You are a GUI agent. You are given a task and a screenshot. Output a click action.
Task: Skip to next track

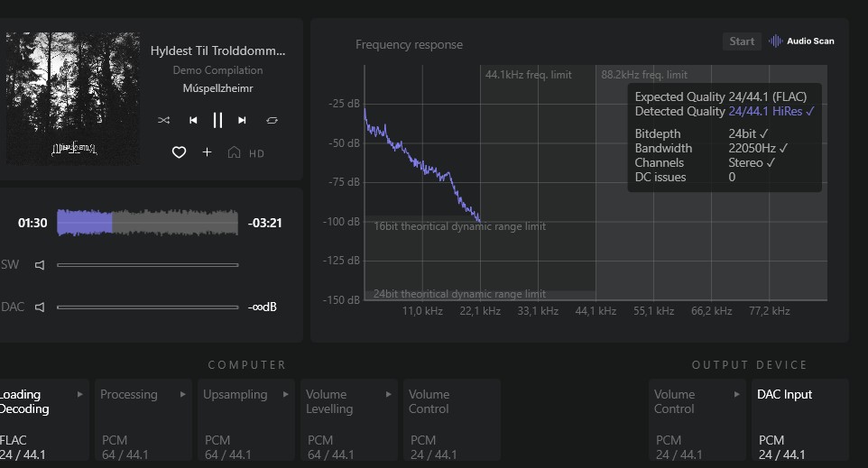(x=242, y=120)
